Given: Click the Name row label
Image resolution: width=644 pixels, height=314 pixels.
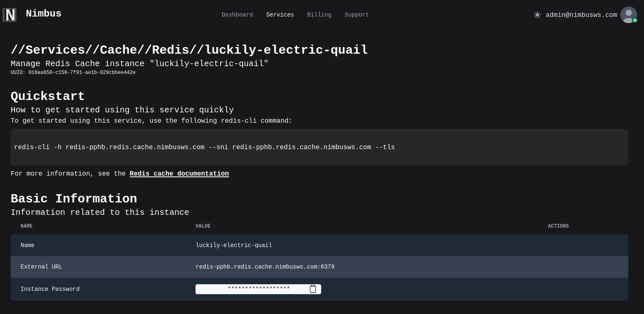Looking at the screenshot, I should [28, 245].
